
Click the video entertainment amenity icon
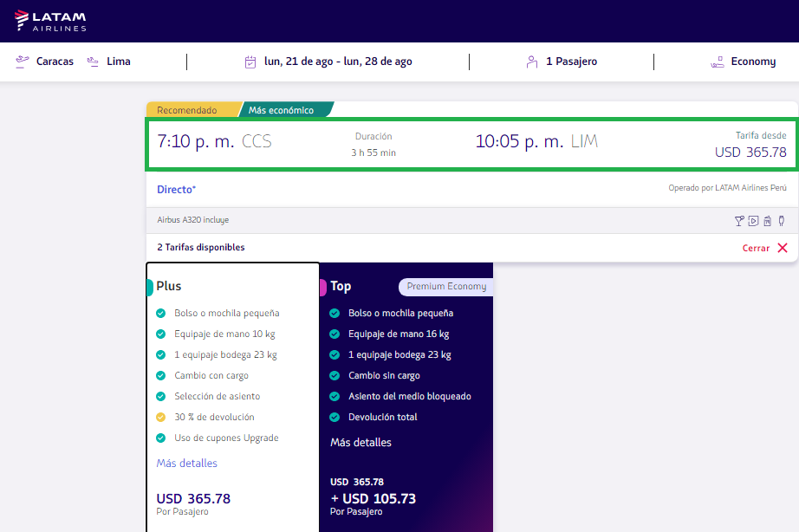click(x=753, y=221)
